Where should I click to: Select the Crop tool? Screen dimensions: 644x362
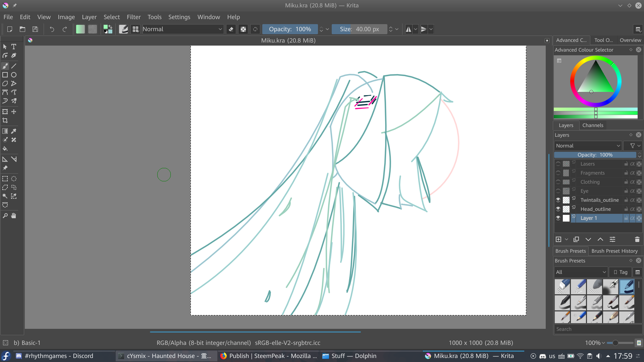[x=5, y=120]
